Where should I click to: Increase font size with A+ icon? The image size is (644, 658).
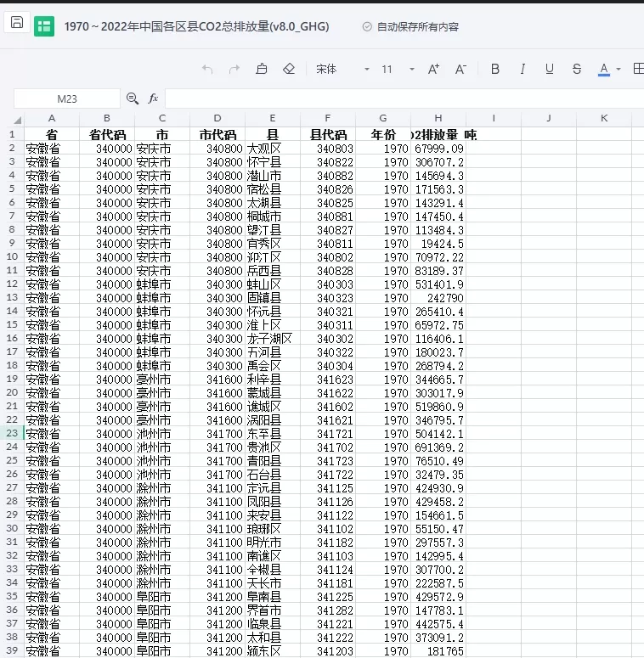point(433,69)
